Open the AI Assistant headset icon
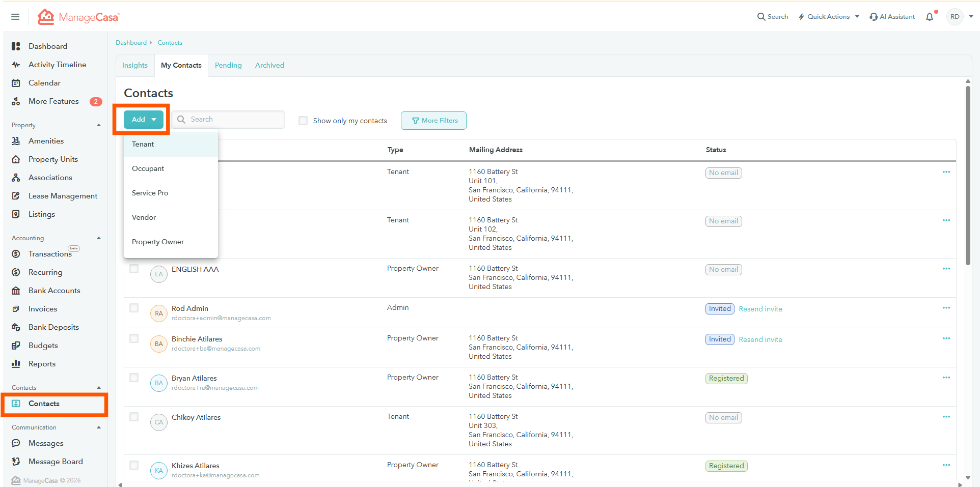Viewport: 980px width, 487px height. coord(874,17)
